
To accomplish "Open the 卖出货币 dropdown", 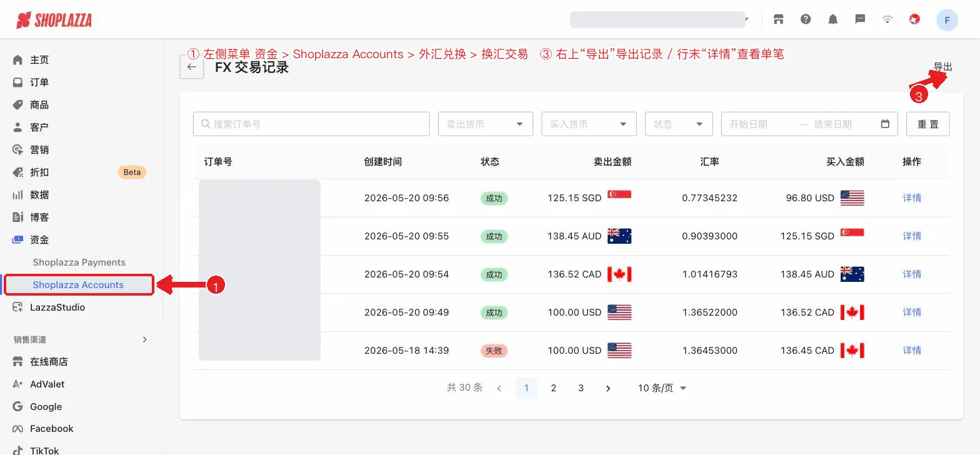I will click(x=486, y=124).
